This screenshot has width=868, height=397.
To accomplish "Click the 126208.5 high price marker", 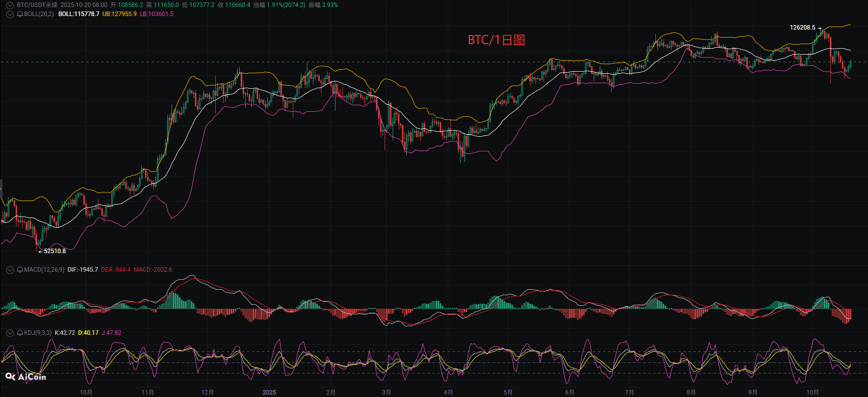I will (803, 28).
